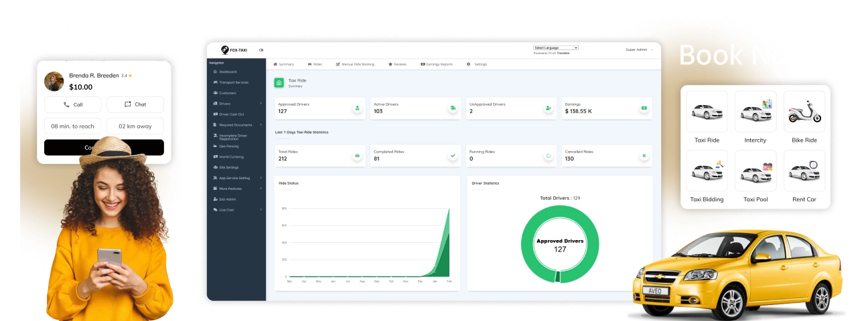Viewport: 868px width, 321px height.
Task: Click Brenda R. Breeden's profile photo
Action: coord(54,82)
